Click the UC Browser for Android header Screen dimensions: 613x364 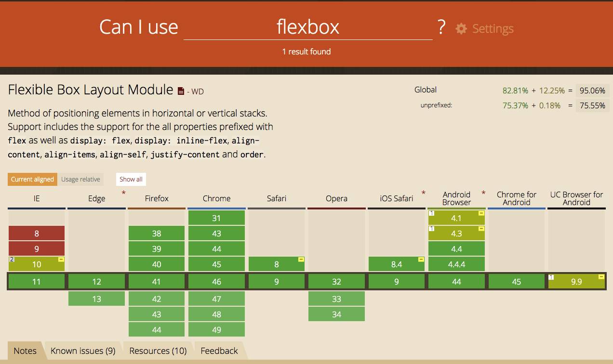[x=576, y=198]
